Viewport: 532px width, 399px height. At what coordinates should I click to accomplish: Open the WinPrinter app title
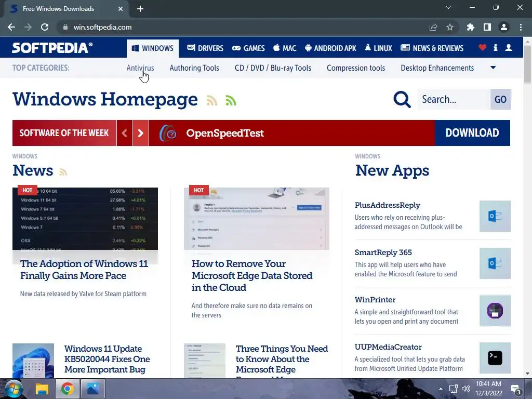point(375,300)
